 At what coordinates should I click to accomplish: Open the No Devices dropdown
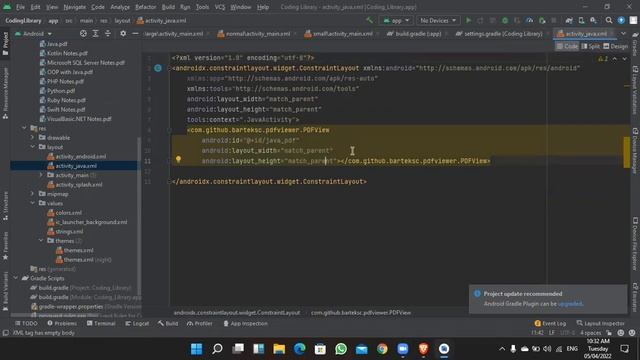tap(438, 20)
